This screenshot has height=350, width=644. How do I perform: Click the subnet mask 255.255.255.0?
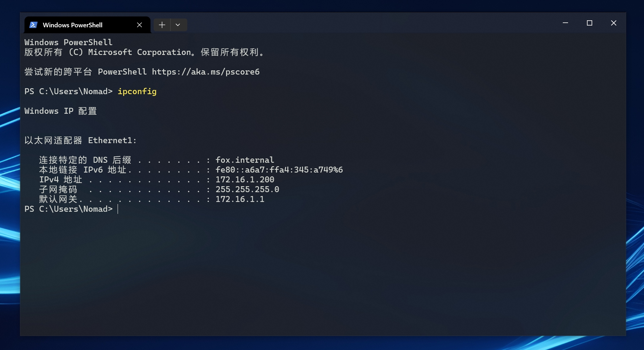[247, 189]
